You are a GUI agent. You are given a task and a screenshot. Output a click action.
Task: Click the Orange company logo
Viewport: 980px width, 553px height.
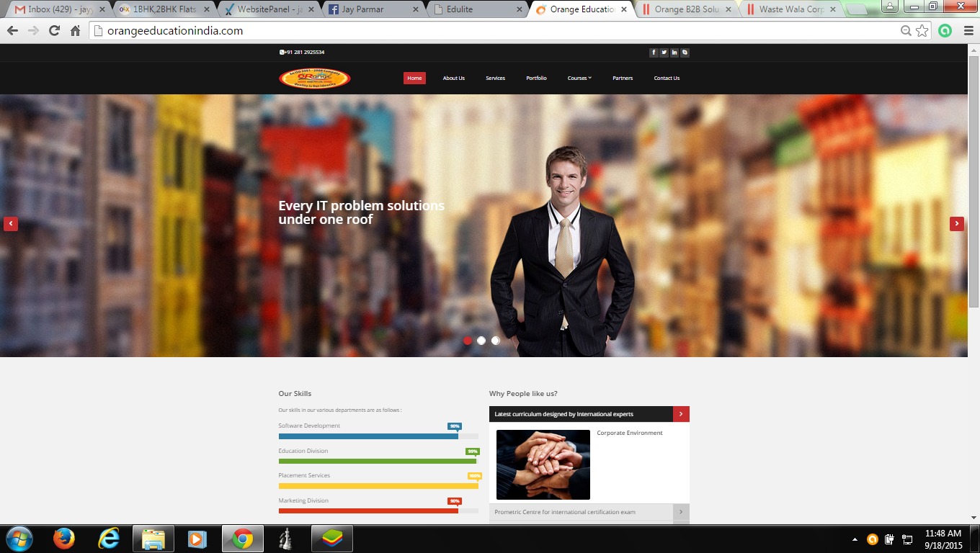pyautogui.click(x=315, y=78)
